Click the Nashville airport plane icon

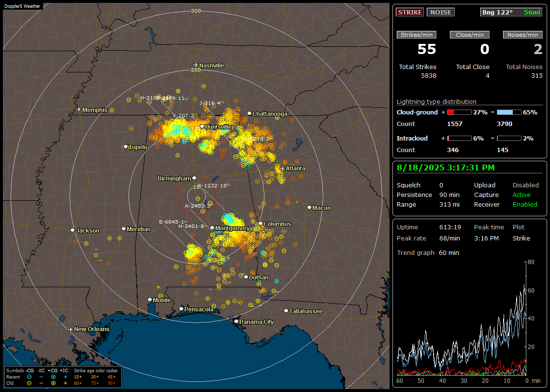point(195,65)
